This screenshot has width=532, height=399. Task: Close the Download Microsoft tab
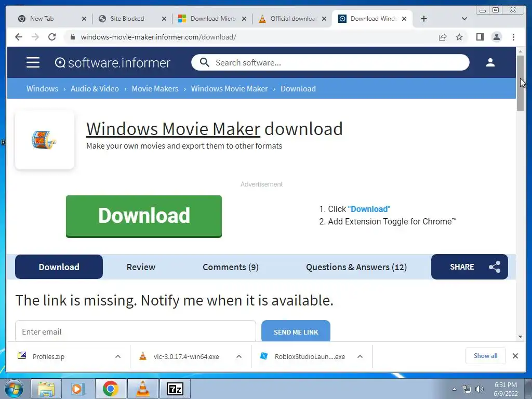pyautogui.click(x=244, y=19)
